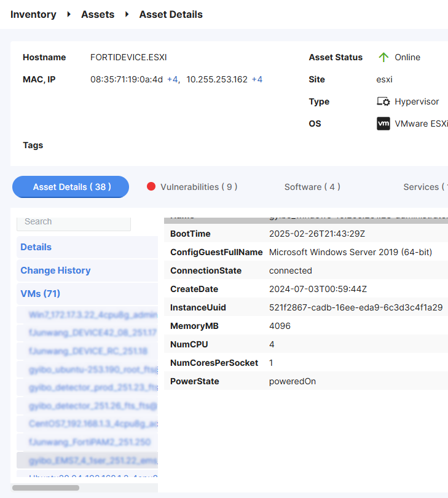The width and height of the screenshot is (448, 498).
Task: Click the ConnectionState value connected
Action: 291,271
